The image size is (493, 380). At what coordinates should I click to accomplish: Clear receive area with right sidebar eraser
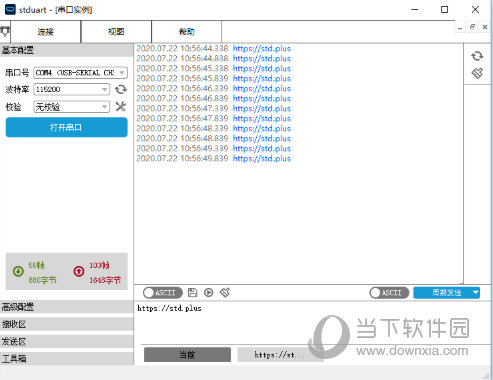click(477, 73)
